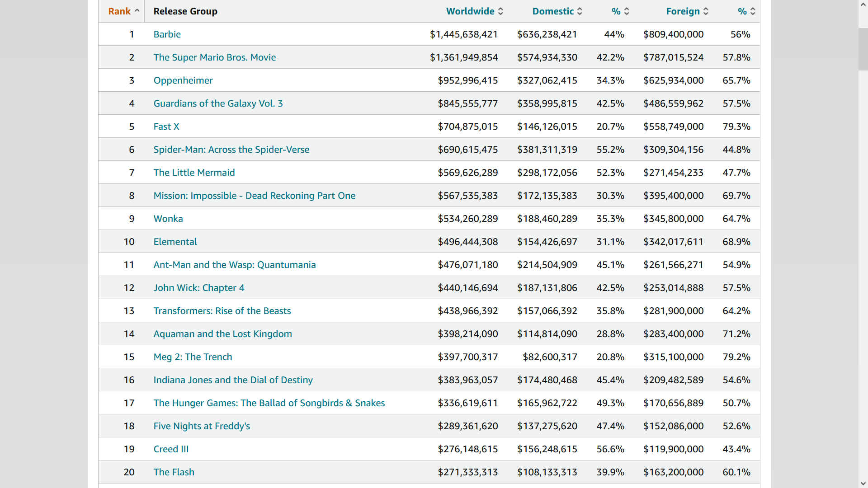Sort by domestic percent column
Screen dimensions: 868x488
(x=620, y=11)
